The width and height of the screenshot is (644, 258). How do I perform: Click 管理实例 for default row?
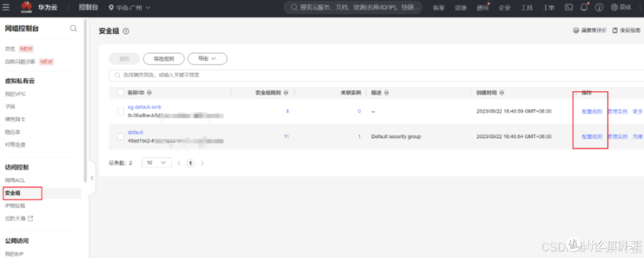[617, 137]
